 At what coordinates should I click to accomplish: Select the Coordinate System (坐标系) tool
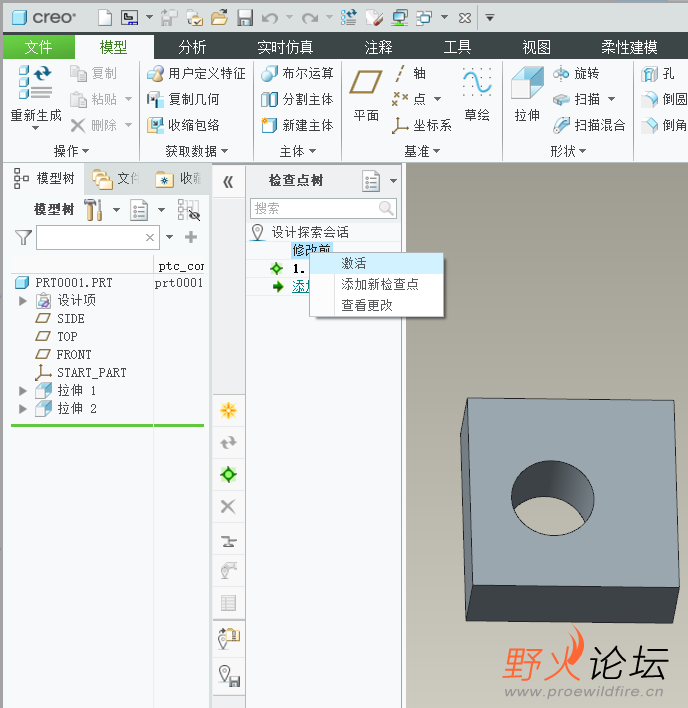422,125
